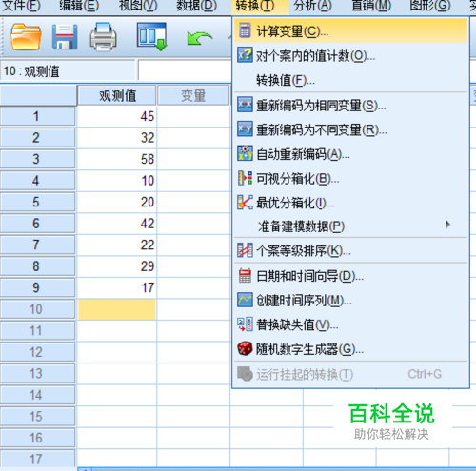Open the 分析(A) menu
The width and height of the screenshot is (476, 471).
(312, 6)
